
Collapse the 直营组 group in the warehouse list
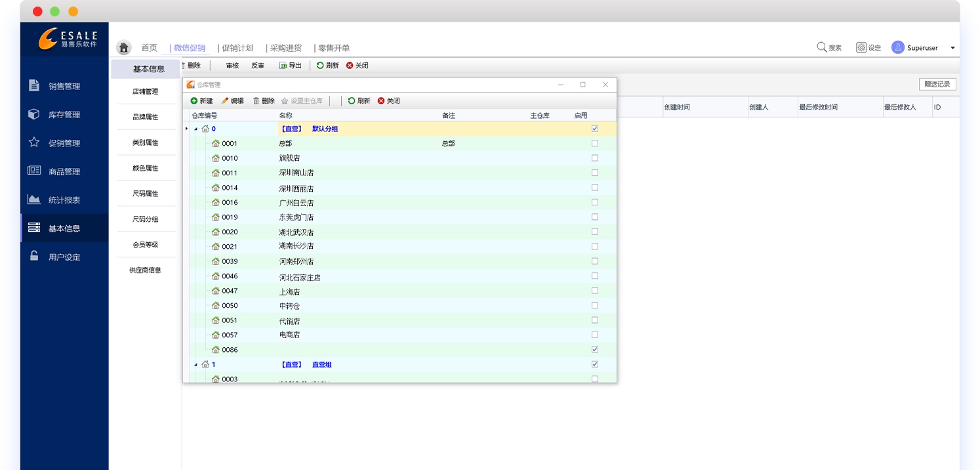pyautogui.click(x=195, y=364)
